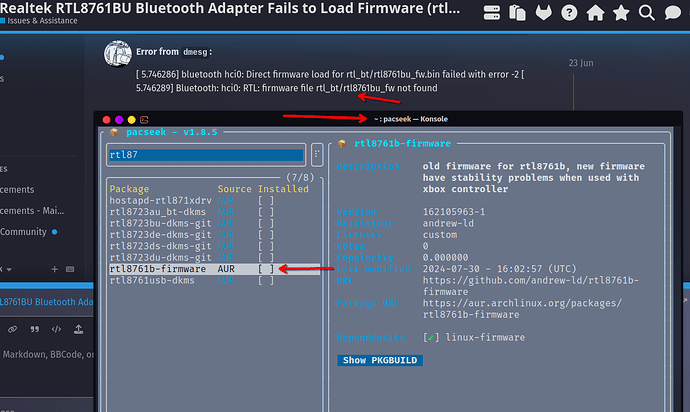690x412 pixels.
Task: Click the purple Konsole window button
Action: [x=119, y=120]
